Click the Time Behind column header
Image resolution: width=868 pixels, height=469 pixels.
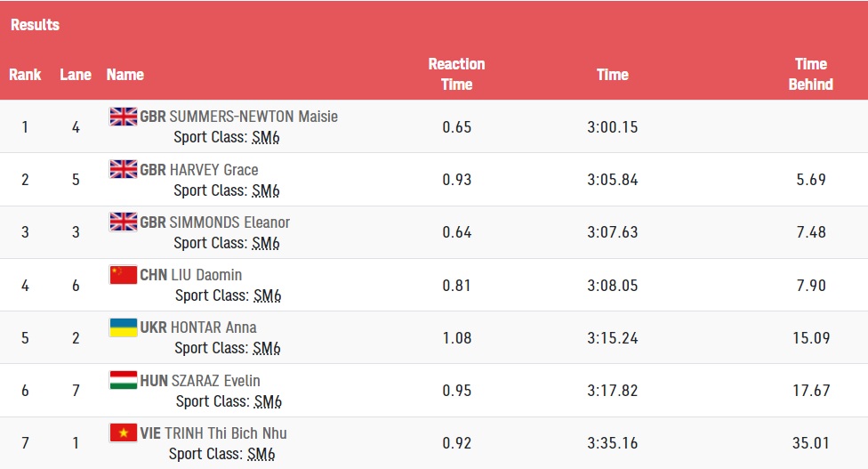click(x=811, y=74)
